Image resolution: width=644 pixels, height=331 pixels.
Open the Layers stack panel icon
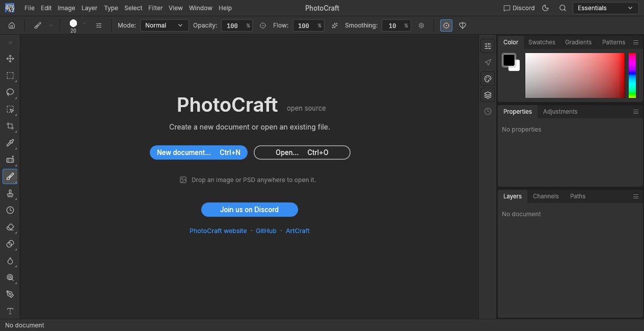[x=488, y=95]
